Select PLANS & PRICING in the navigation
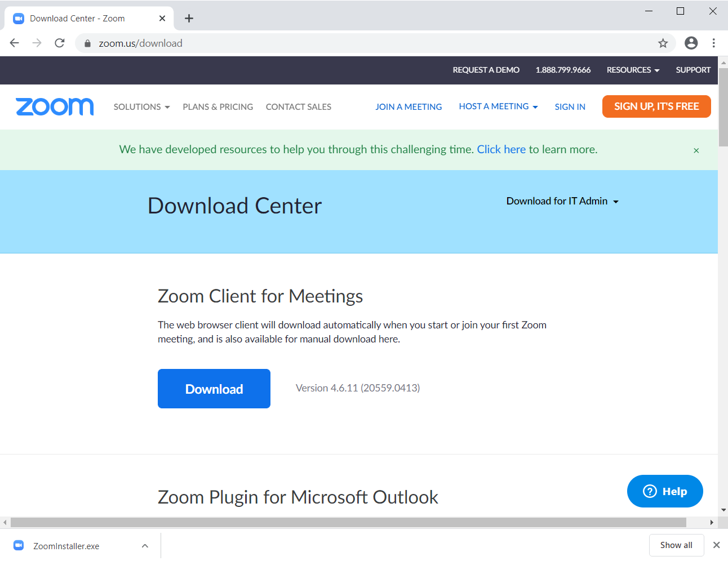Image resolution: width=728 pixels, height=561 pixels. (x=217, y=106)
